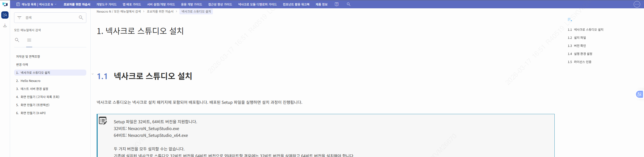This screenshot has height=157, width=644.
Task: Open the 컴포넌트 활용 워크북 menu item
Action: 296,4
